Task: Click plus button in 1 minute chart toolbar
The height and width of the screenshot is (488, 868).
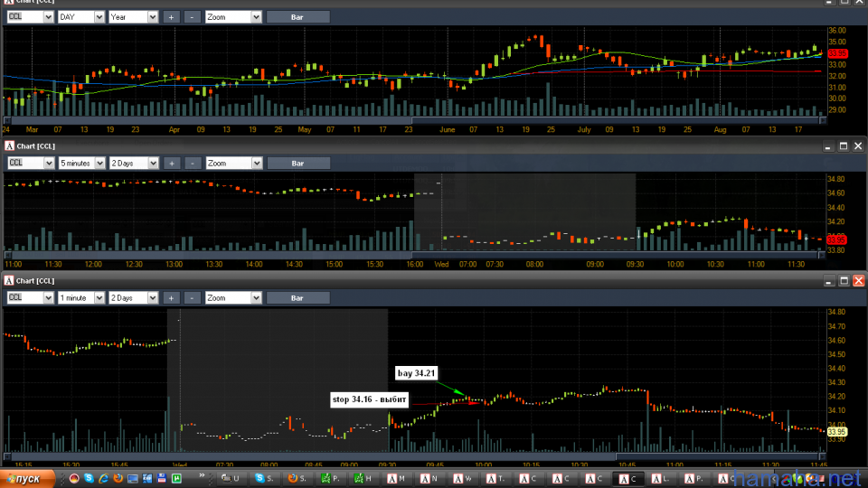Action: (x=171, y=297)
